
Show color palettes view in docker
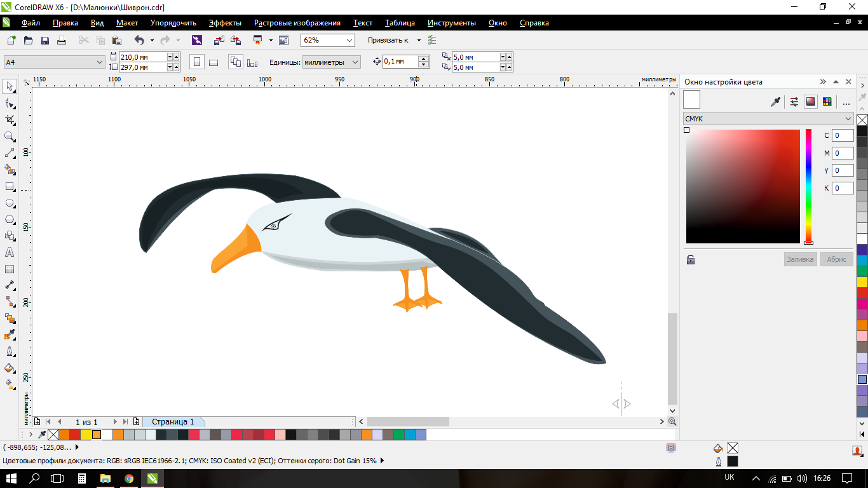827,102
